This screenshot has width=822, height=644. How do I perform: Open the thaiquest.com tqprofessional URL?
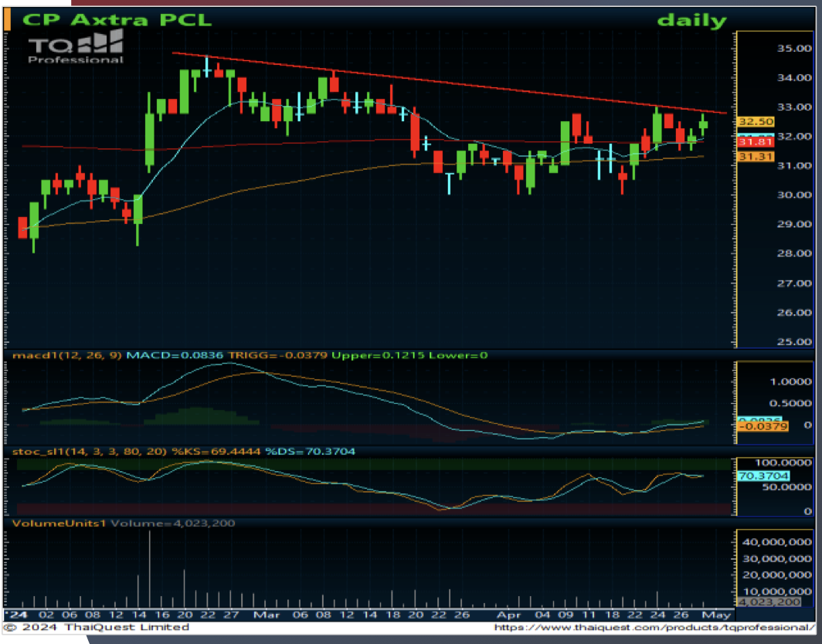tap(655, 627)
